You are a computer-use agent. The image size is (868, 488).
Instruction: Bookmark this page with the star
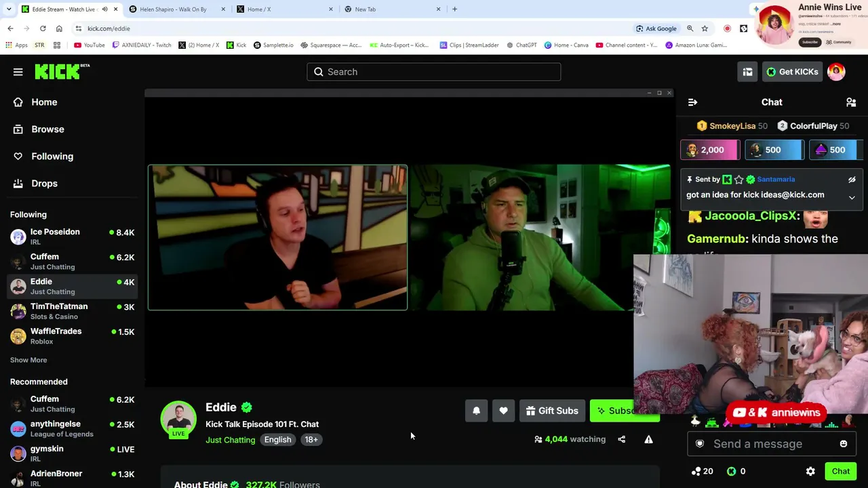point(705,28)
